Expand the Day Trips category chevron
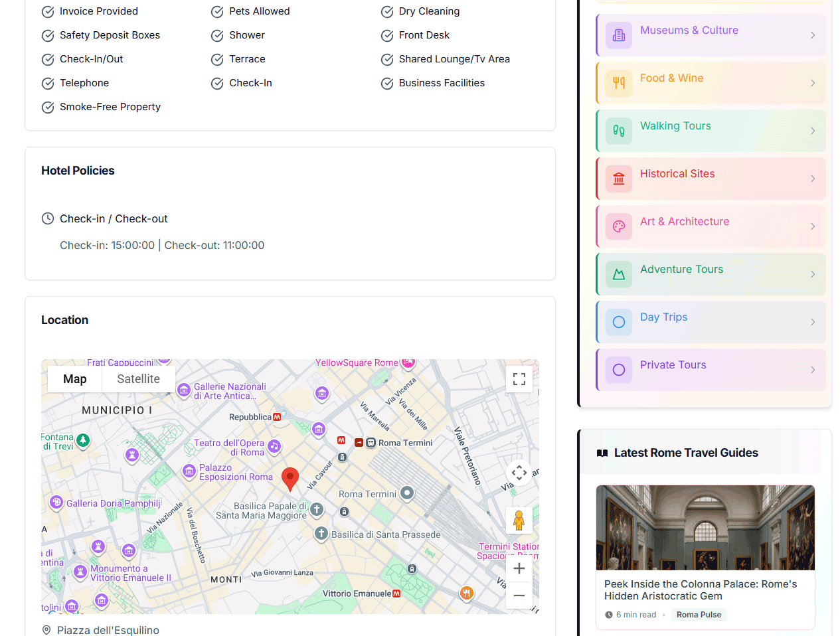840x636 pixels. click(813, 322)
